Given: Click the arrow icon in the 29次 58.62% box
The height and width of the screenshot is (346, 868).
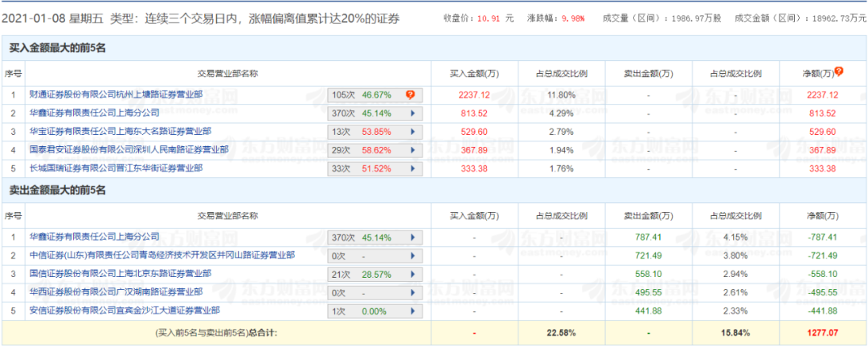Looking at the screenshot, I should [413, 150].
